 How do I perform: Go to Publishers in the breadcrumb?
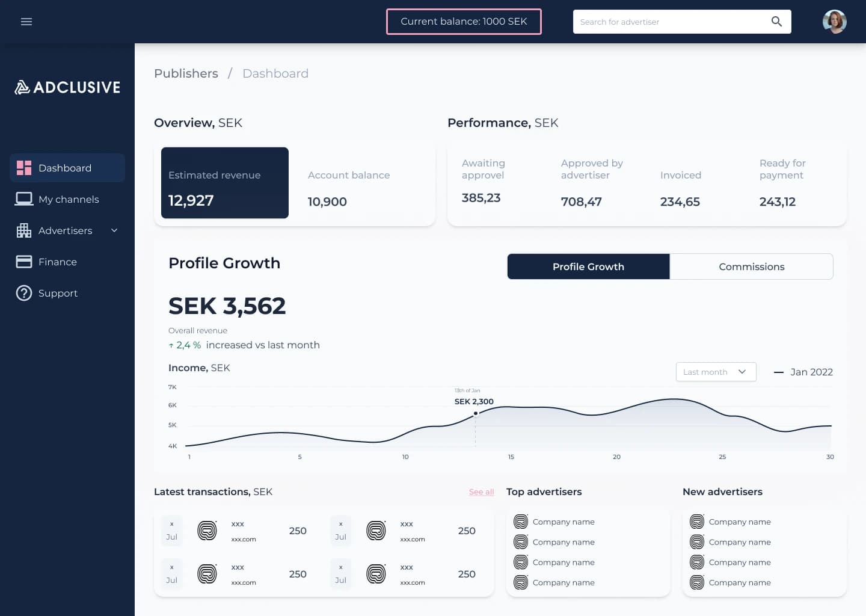point(186,73)
